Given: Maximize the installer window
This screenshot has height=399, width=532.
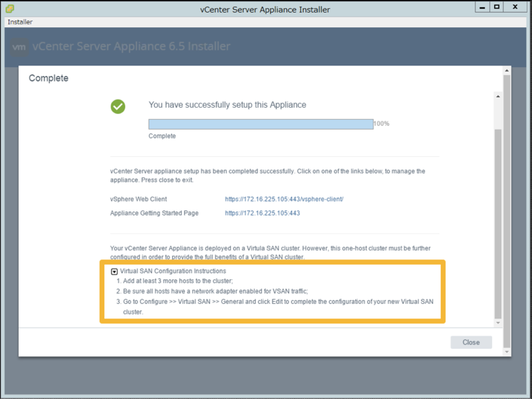Looking at the screenshot, I should click(x=497, y=7).
